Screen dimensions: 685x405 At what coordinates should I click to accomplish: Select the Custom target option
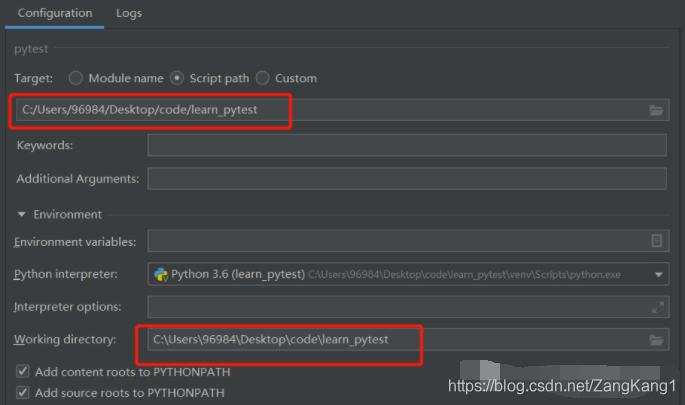pos(263,78)
